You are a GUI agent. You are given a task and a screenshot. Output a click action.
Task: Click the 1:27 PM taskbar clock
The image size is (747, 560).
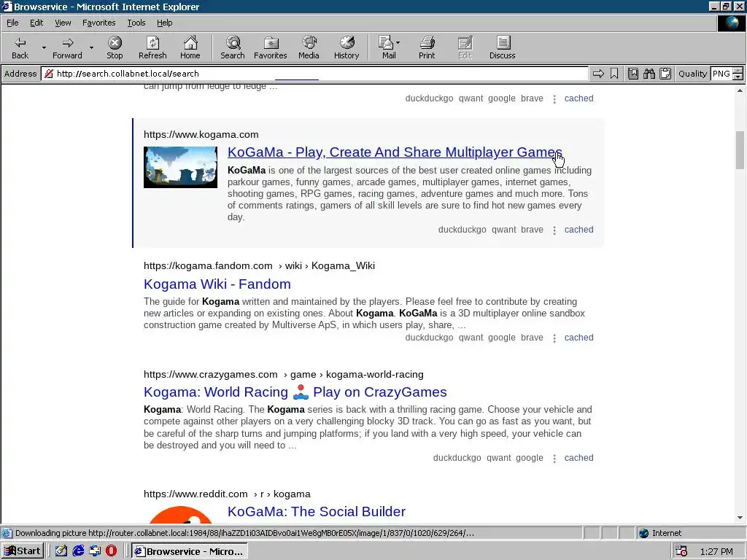click(x=716, y=551)
